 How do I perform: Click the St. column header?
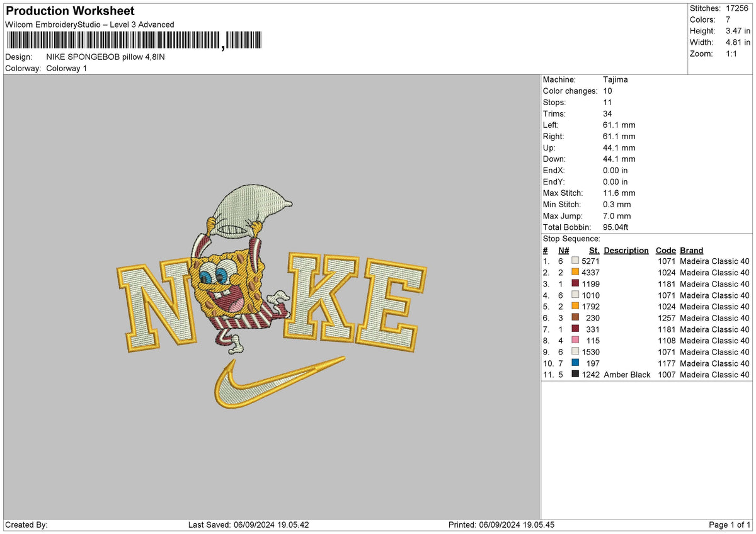pyautogui.click(x=594, y=251)
